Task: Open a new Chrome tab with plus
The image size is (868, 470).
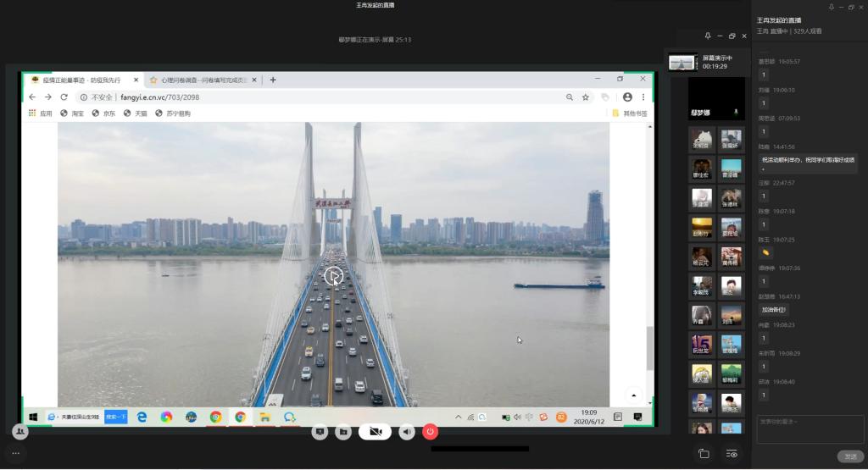Action: tap(273, 80)
